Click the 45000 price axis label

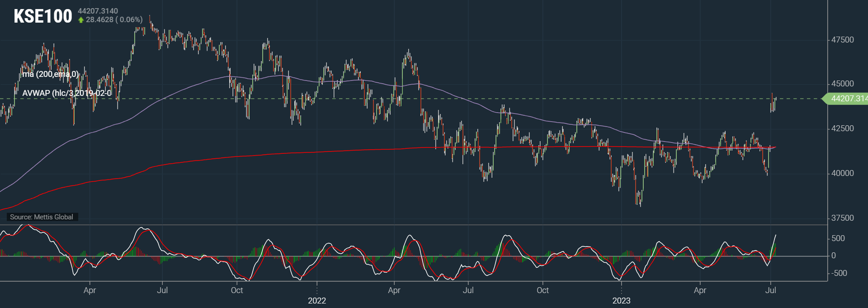[843, 84]
